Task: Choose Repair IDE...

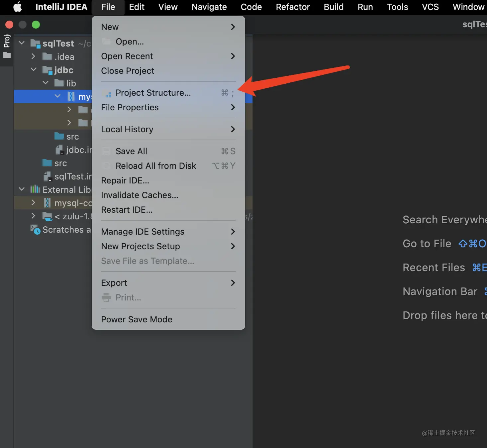Action: [x=168, y=180]
